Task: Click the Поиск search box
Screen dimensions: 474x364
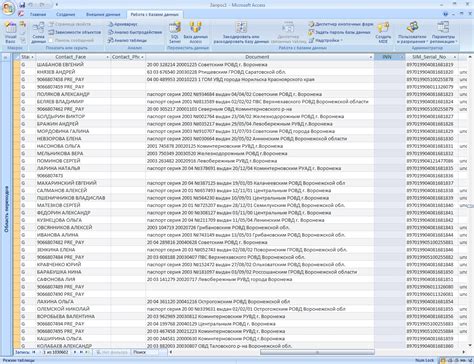Action: point(146,352)
